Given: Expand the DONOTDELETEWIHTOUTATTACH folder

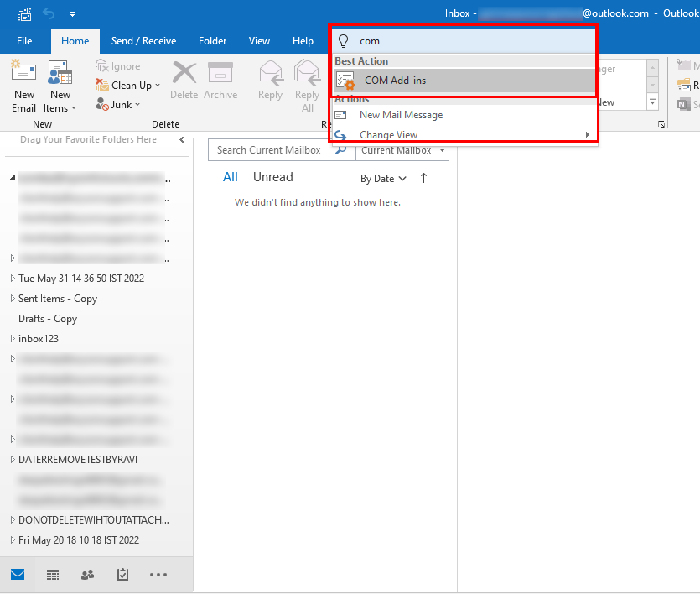Looking at the screenshot, I should tap(13, 519).
